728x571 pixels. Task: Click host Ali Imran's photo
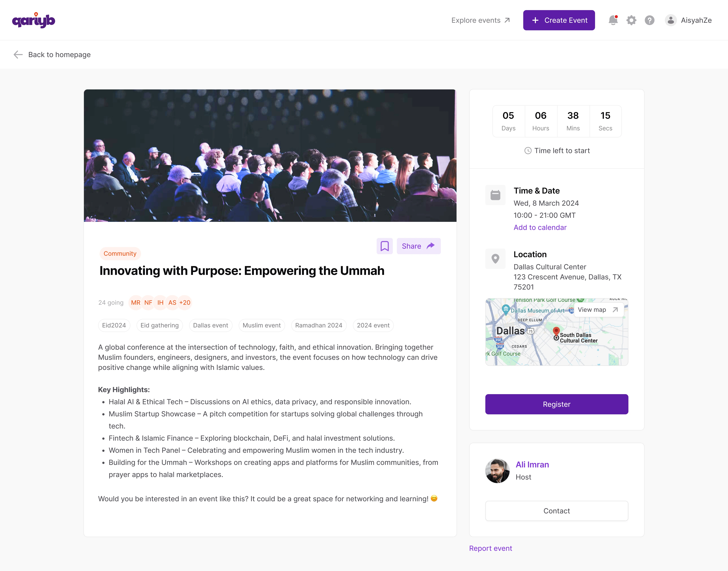(497, 471)
